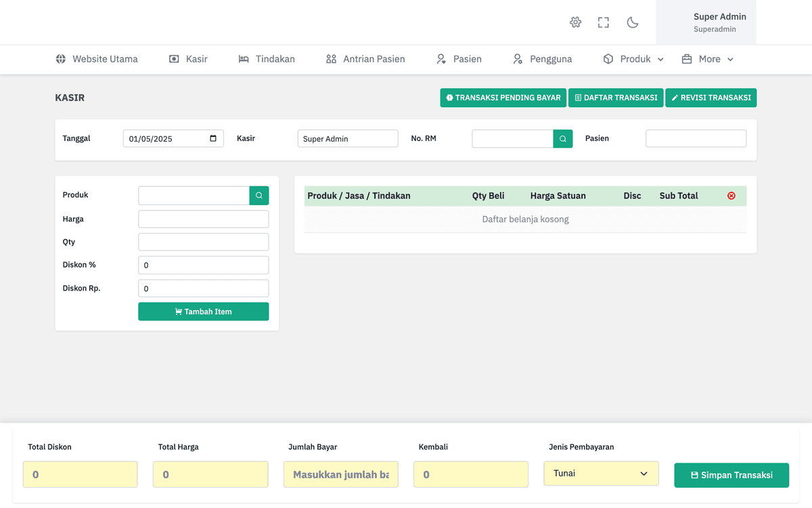Open Transaksi Pending Bayar

pyautogui.click(x=503, y=98)
